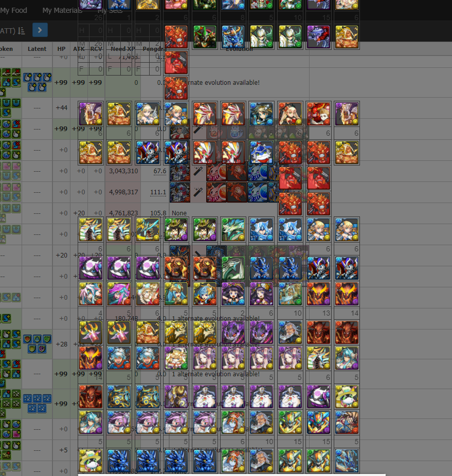Click the magic wand in the 3,043,310 row
Image resolution: width=452 pixels, height=476 pixels.
(198, 171)
